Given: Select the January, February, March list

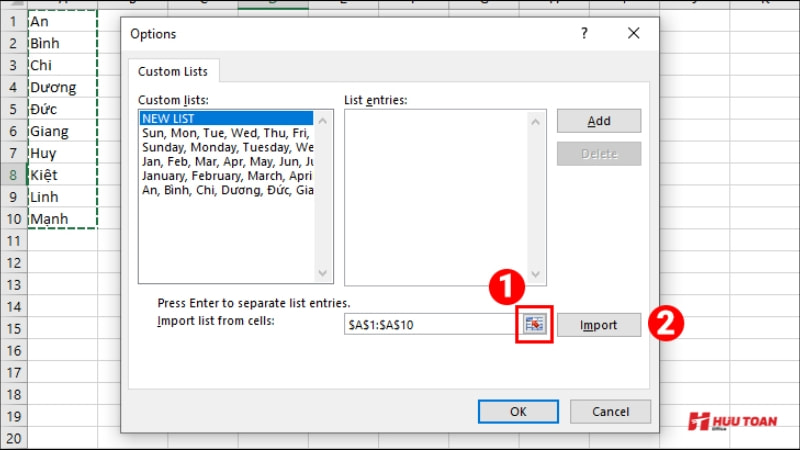Looking at the screenshot, I should click(225, 175).
